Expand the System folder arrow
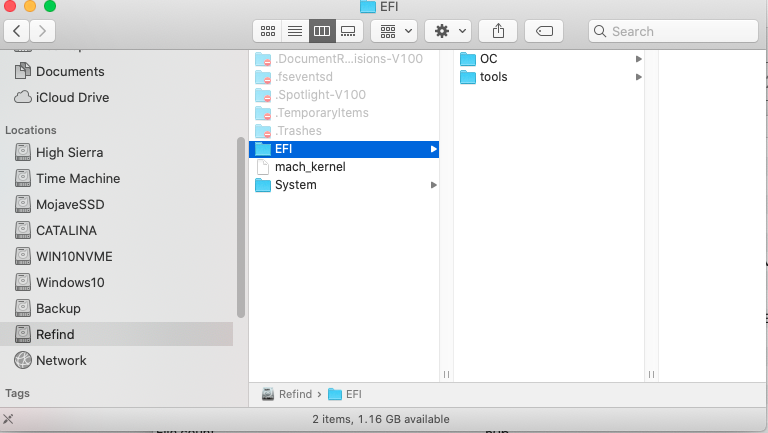This screenshot has width=768, height=433. pyautogui.click(x=433, y=185)
